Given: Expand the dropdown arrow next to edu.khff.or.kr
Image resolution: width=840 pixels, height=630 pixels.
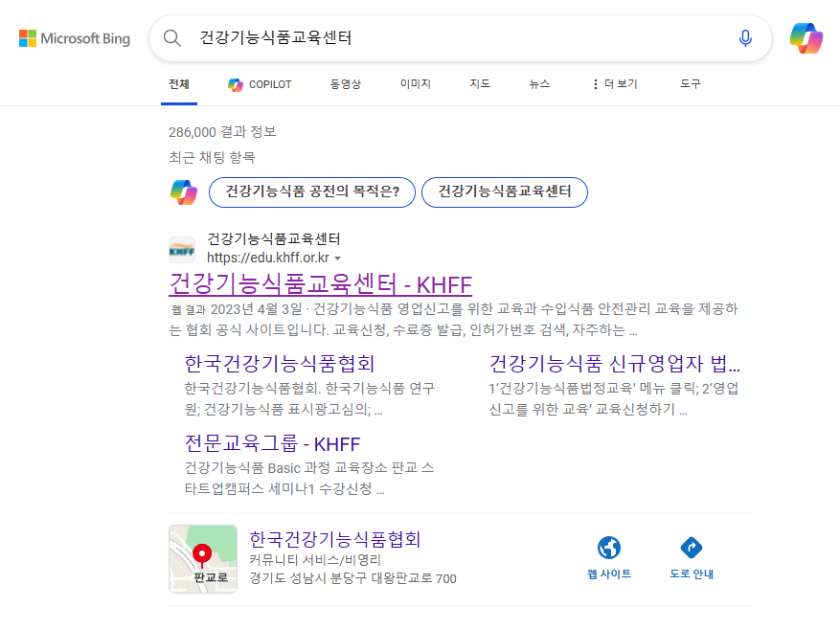Looking at the screenshot, I should [x=341, y=258].
